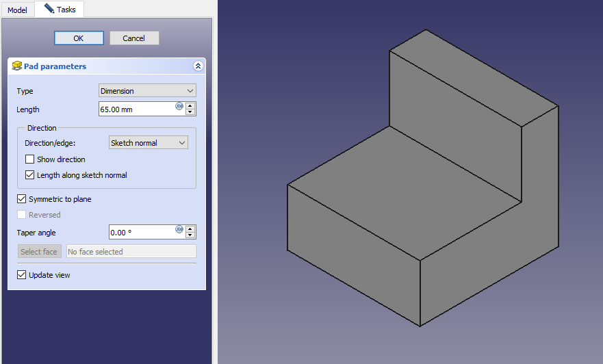Open Direction/edge dropdown showing Sketch normal

[x=148, y=143]
